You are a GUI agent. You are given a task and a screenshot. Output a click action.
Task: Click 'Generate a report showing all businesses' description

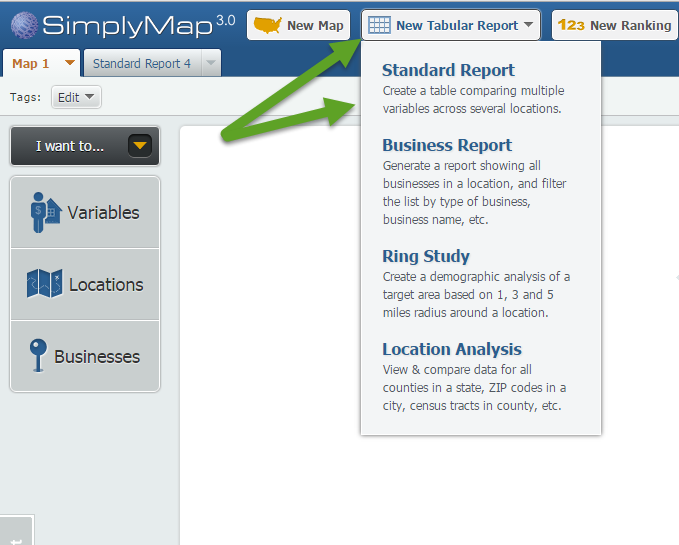click(x=474, y=193)
